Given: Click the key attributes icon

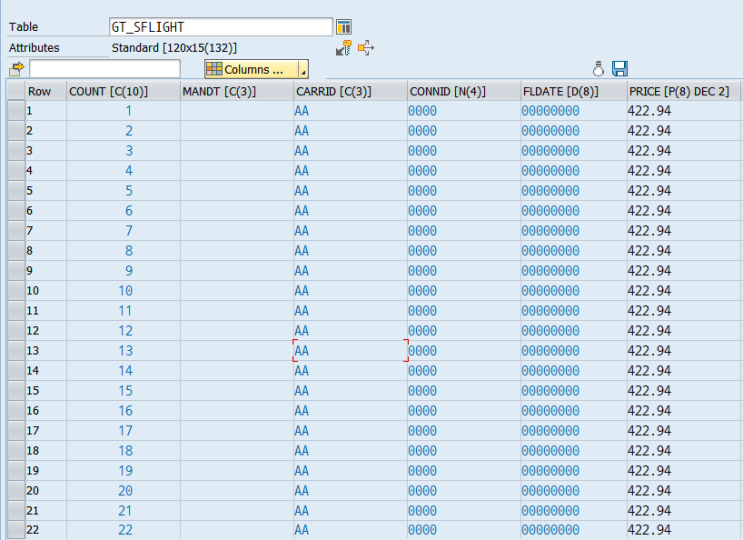Looking at the screenshot, I should click(x=344, y=48).
